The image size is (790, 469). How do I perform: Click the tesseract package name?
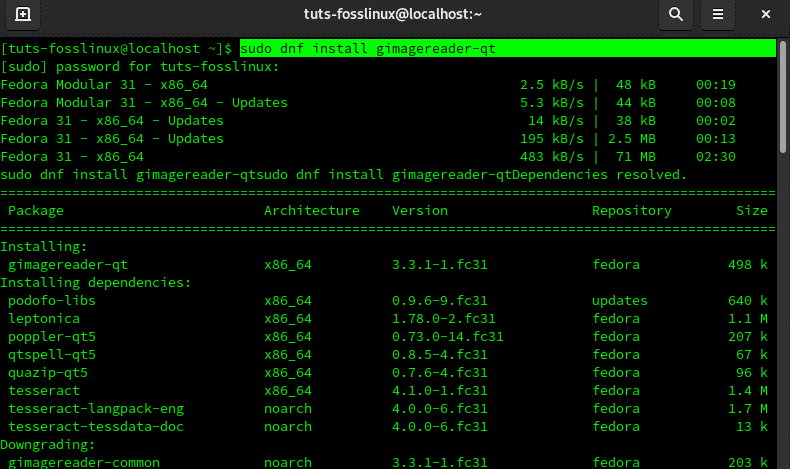(x=44, y=391)
